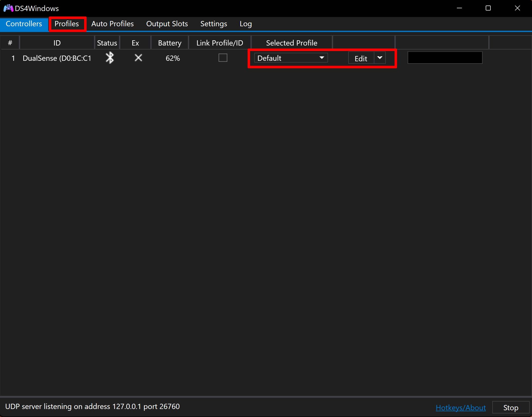Open the Hotkeys/About link
This screenshot has height=417, width=532.
461,407
